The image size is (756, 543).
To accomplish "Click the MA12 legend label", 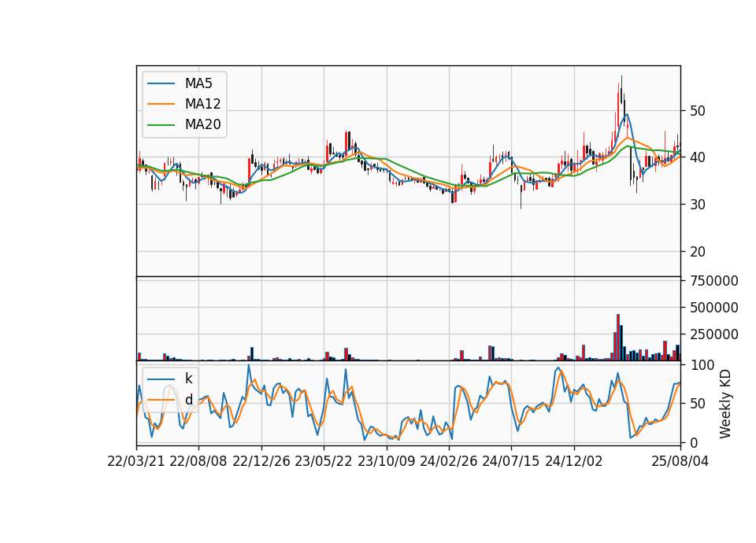I will [x=202, y=104].
